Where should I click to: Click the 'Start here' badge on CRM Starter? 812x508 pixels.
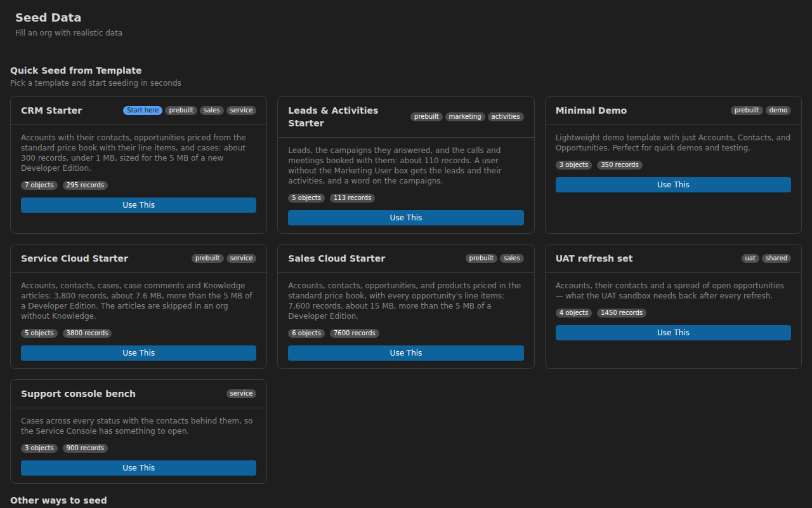point(143,110)
